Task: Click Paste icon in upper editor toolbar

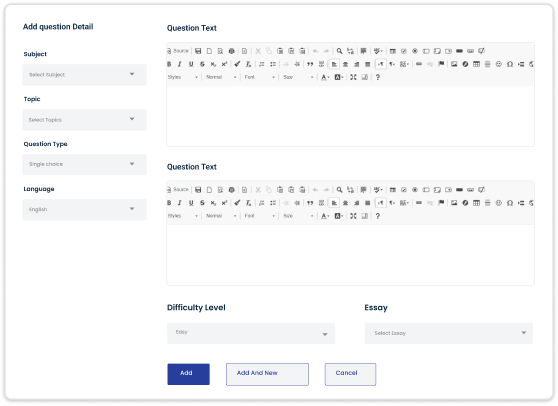Action: point(280,51)
